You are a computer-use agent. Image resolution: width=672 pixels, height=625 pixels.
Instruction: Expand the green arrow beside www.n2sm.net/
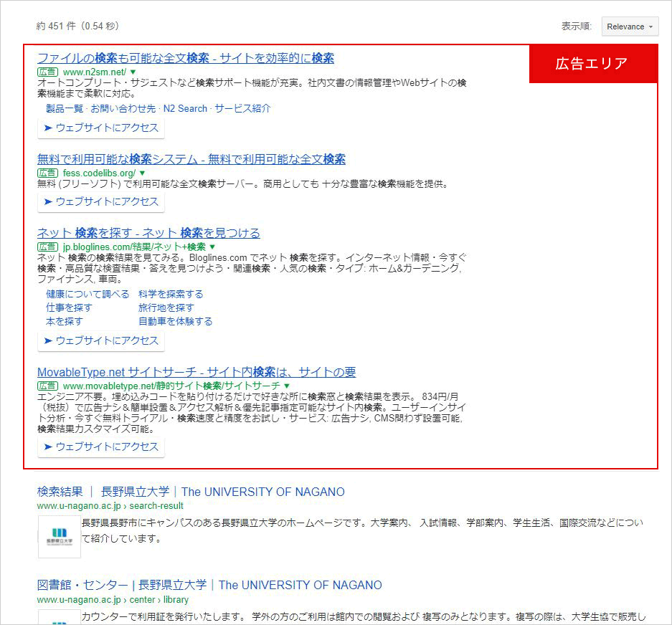pyautogui.click(x=133, y=72)
